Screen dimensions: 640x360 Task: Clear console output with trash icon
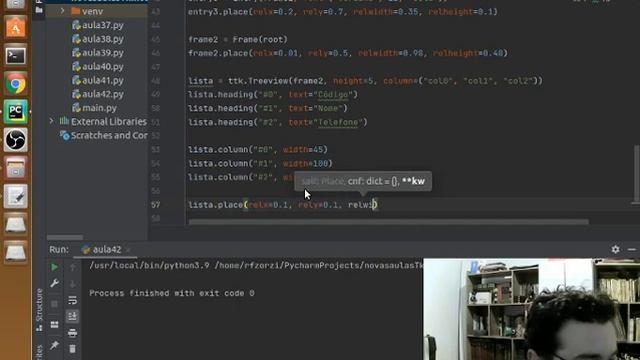72,349
